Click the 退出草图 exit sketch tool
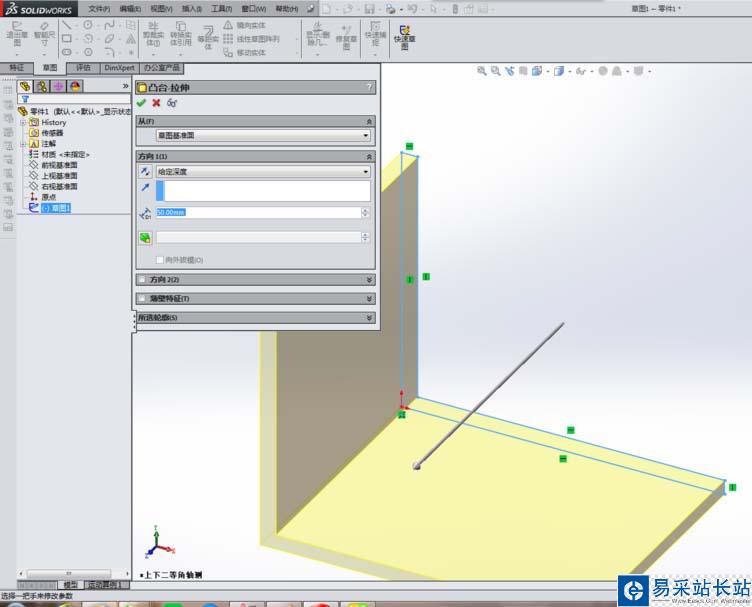Viewport: 752px width, 607px height. (17, 35)
